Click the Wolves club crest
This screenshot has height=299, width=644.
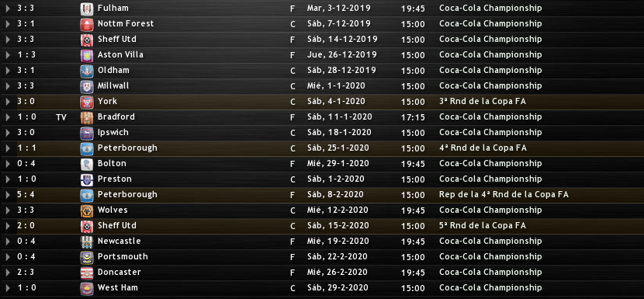click(87, 210)
